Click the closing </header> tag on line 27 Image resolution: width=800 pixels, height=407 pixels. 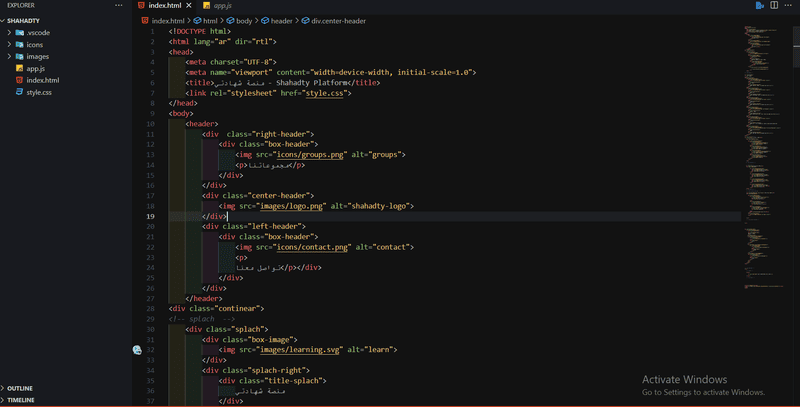click(204, 298)
